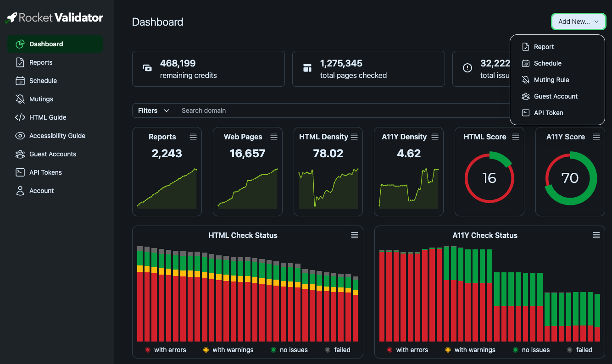Navigate to Mutings in sidebar
This screenshot has width=612, height=364.
click(x=55, y=99)
